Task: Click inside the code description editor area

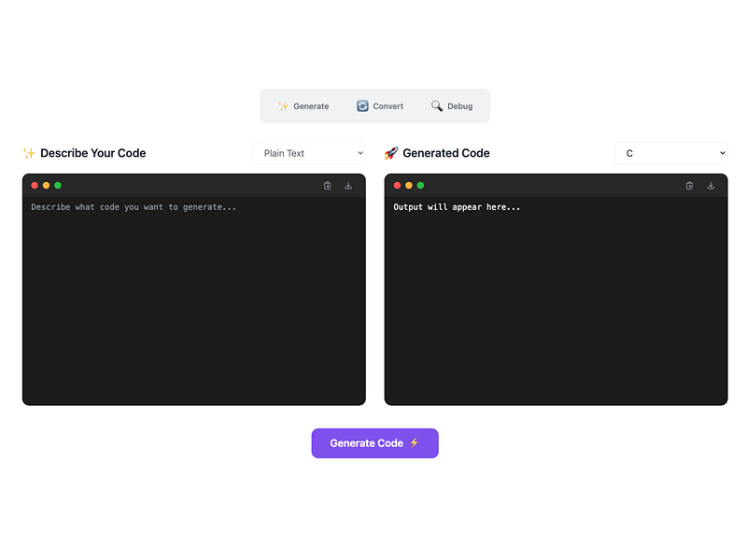Action: click(193, 299)
